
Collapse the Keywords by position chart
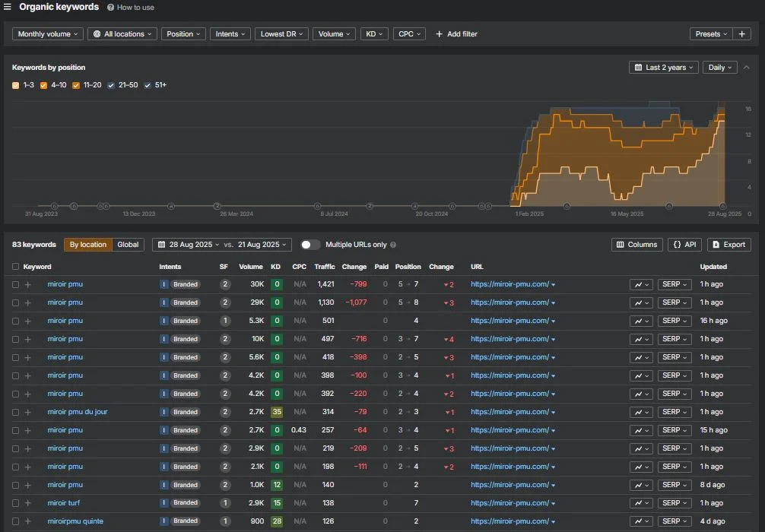pos(747,68)
